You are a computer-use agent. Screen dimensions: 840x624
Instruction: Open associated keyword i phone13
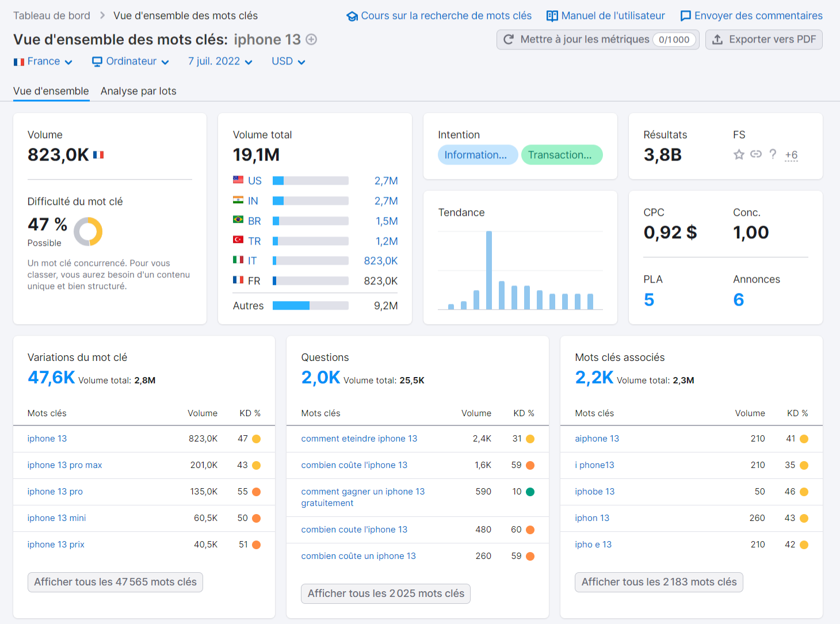595,465
